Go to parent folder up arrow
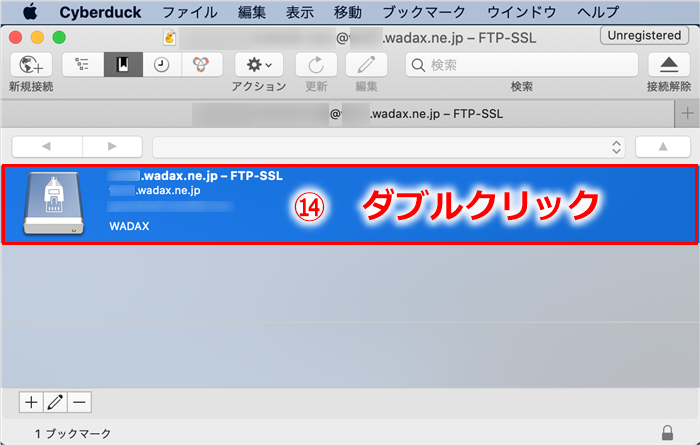The height and width of the screenshot is (445, 700). [663, 147]
